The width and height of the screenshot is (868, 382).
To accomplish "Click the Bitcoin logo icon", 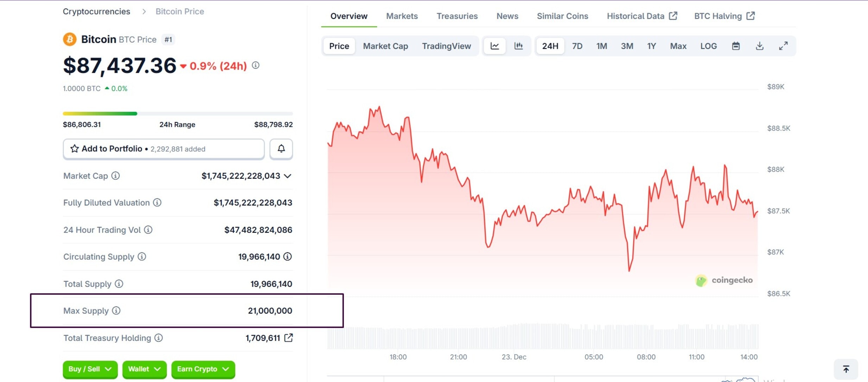I will [x=69, y=39].
